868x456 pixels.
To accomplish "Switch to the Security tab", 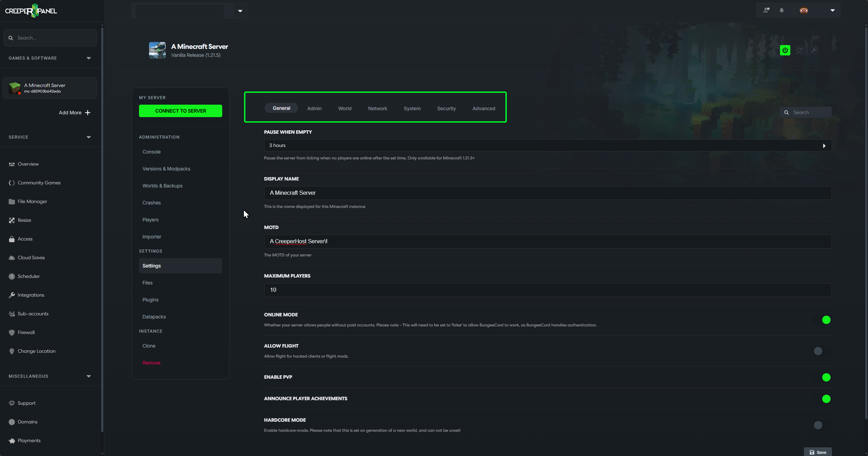I will (446, 108).
